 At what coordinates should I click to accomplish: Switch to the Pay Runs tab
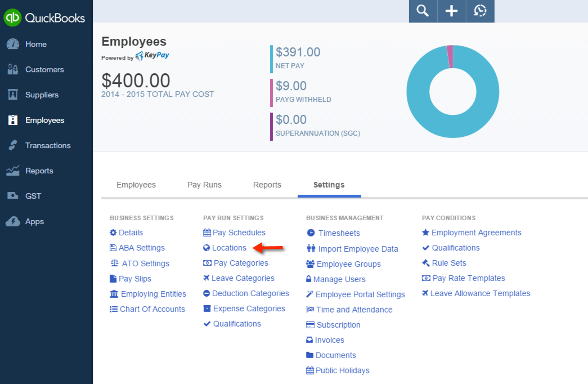[204, 185]
